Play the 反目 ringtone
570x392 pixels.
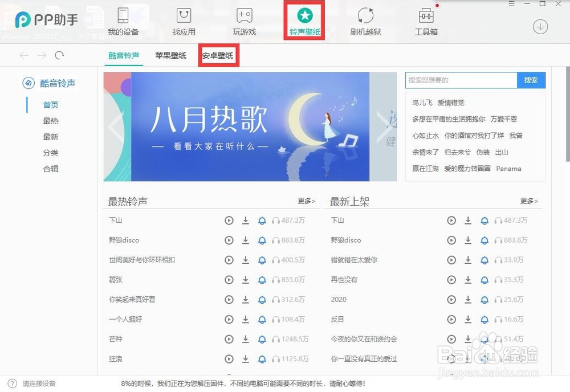coord(451,319)
